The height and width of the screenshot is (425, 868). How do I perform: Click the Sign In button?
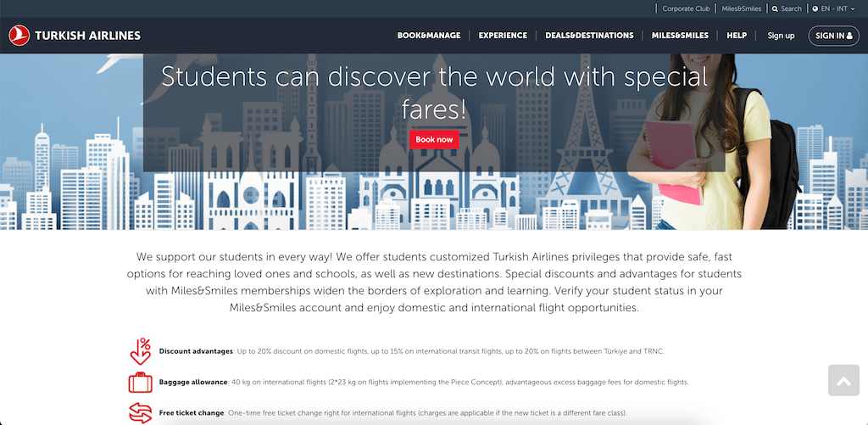click(x=833, y=36)
